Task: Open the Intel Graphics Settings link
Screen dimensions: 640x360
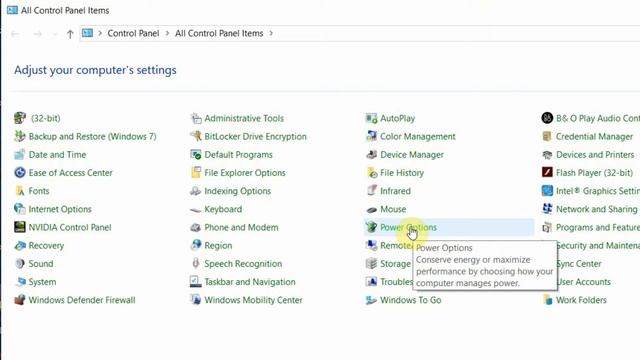Action: click(598, 191)
